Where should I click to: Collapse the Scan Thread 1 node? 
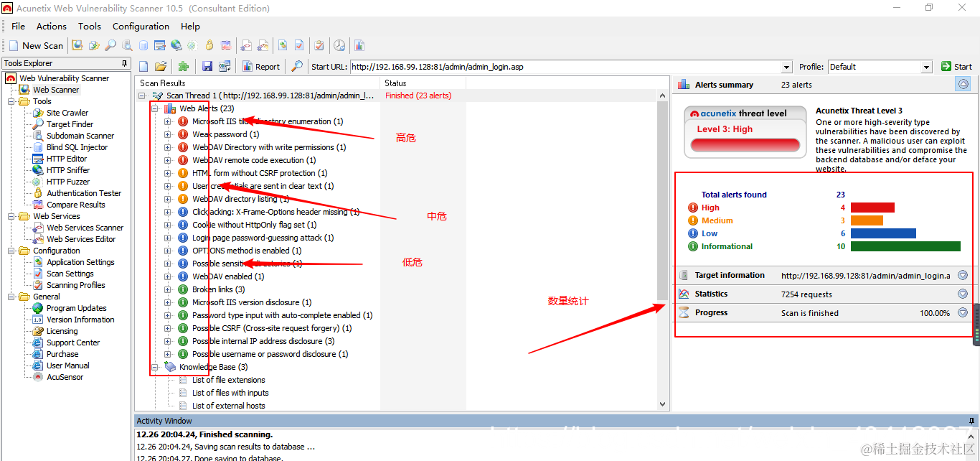pos(142,96)
